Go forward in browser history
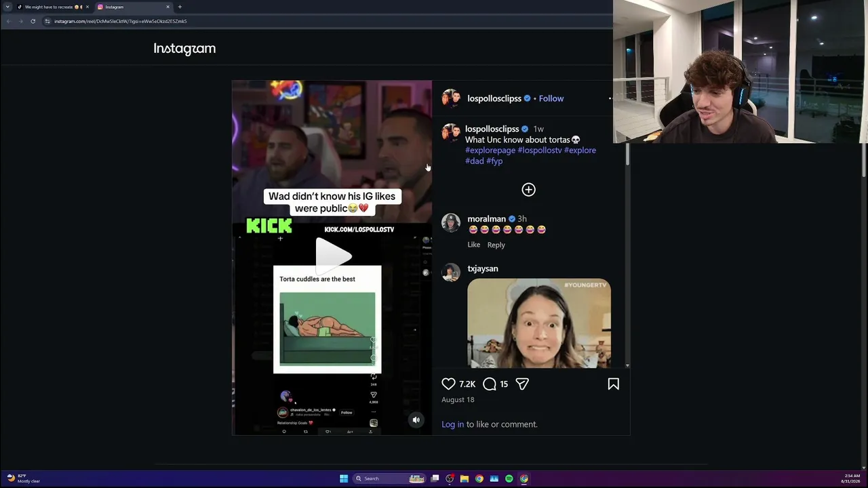Viewport: 868px width, 488px height. coord(20,21)
